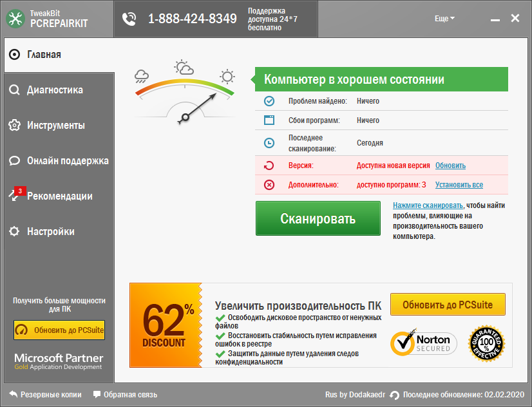Click the phone number 1-888-424-8349
Viewport: 532px width, 407px height.
(x=193, y=19)
